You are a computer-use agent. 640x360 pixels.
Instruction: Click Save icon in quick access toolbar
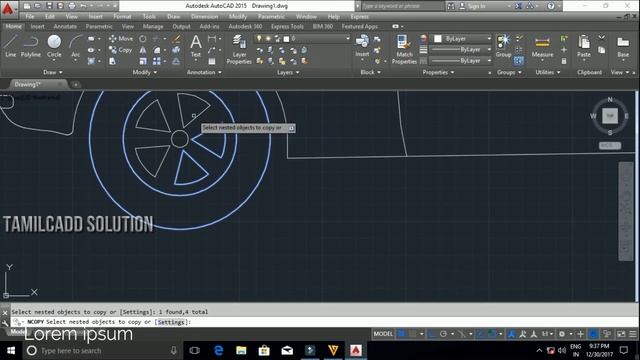click(49, 6)
